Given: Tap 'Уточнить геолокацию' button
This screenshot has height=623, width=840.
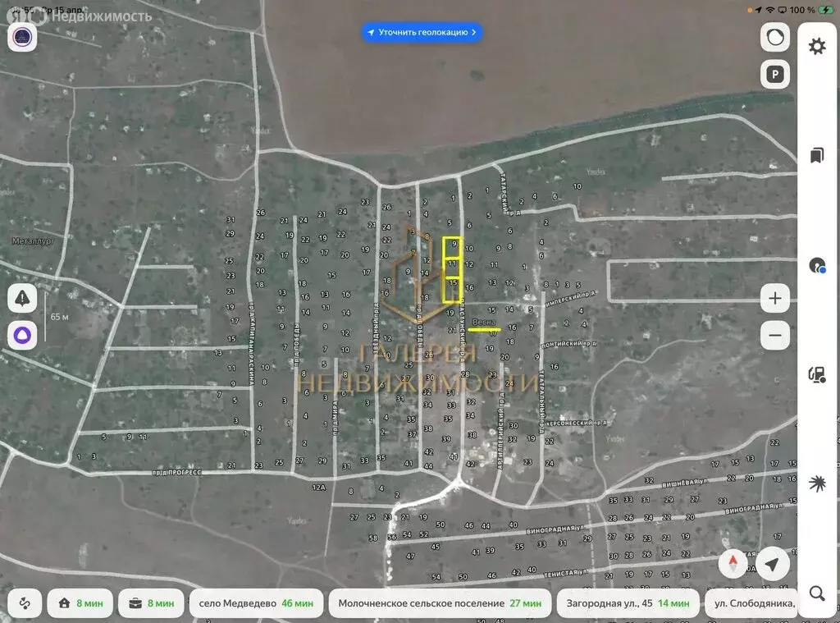Looking at the screenshot, I should (422, 32).
